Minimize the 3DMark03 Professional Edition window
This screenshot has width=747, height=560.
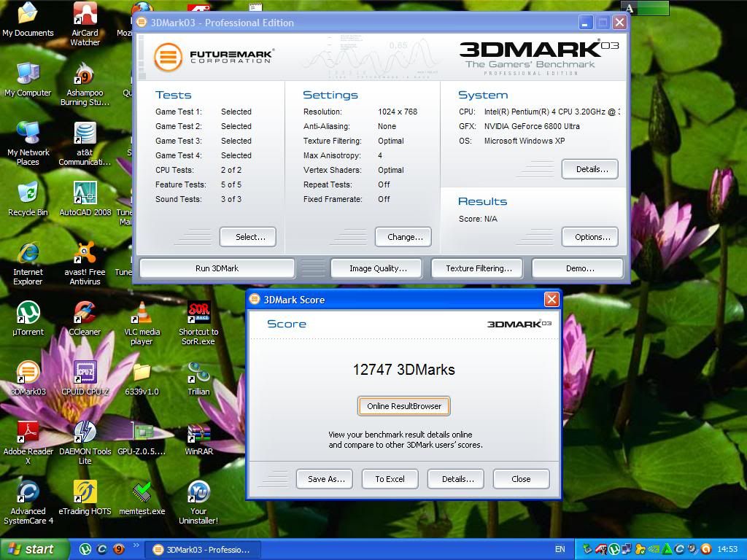click(586, 23)
